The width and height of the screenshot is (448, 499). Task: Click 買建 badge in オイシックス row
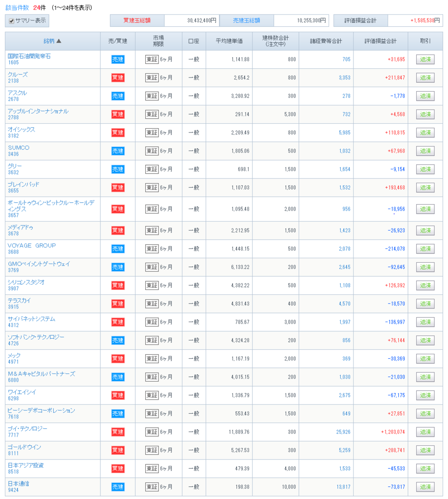118,133
